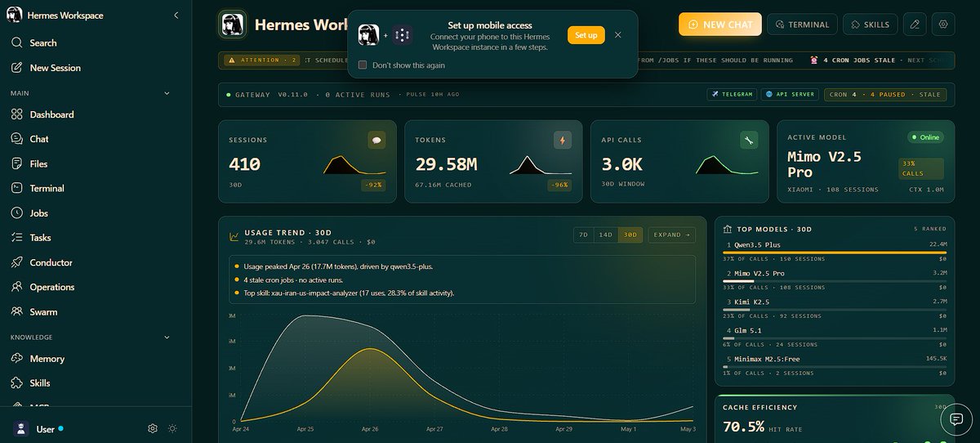Click the Qwen3.5 Plus usage bar
The height and width of the screenshot is (443, 980).
click(x=835, y=253)
